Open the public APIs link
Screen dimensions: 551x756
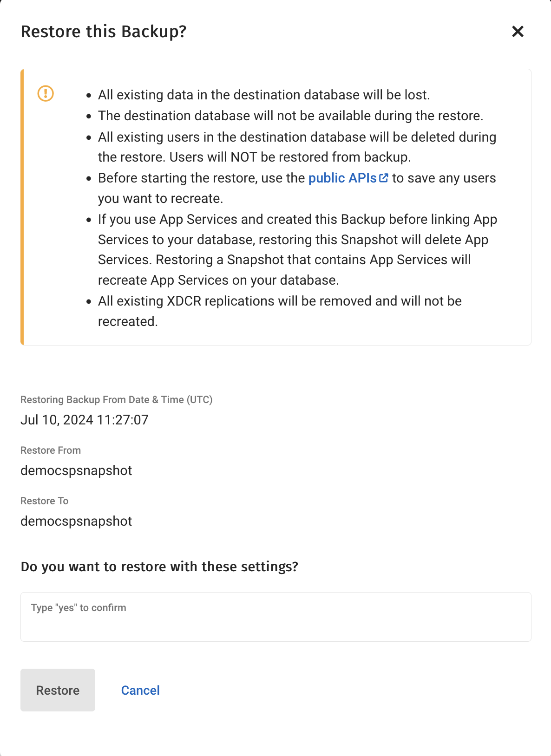point(342,178)
